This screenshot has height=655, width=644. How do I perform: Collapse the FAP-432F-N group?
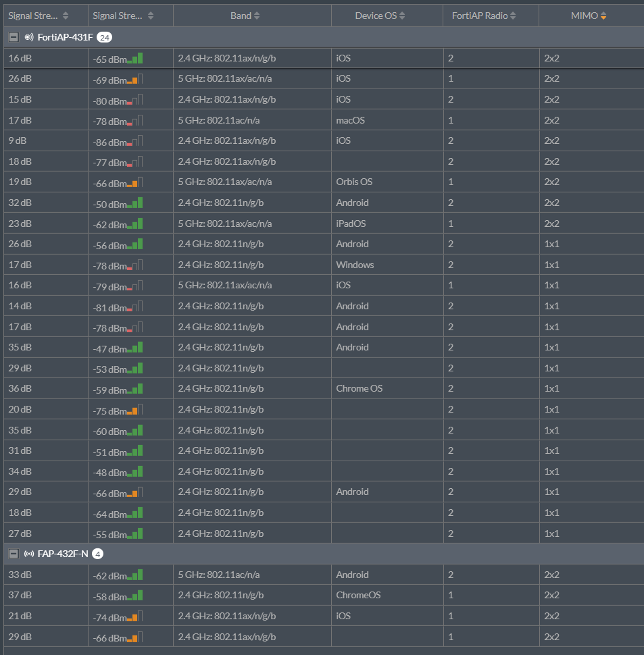[x=14, y=554]
